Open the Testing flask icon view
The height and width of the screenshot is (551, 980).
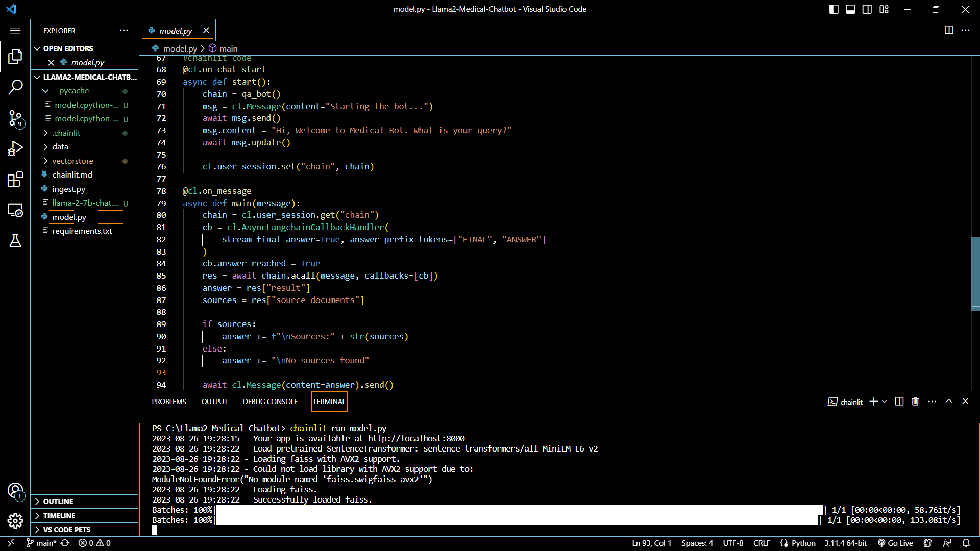coord(15,241)
